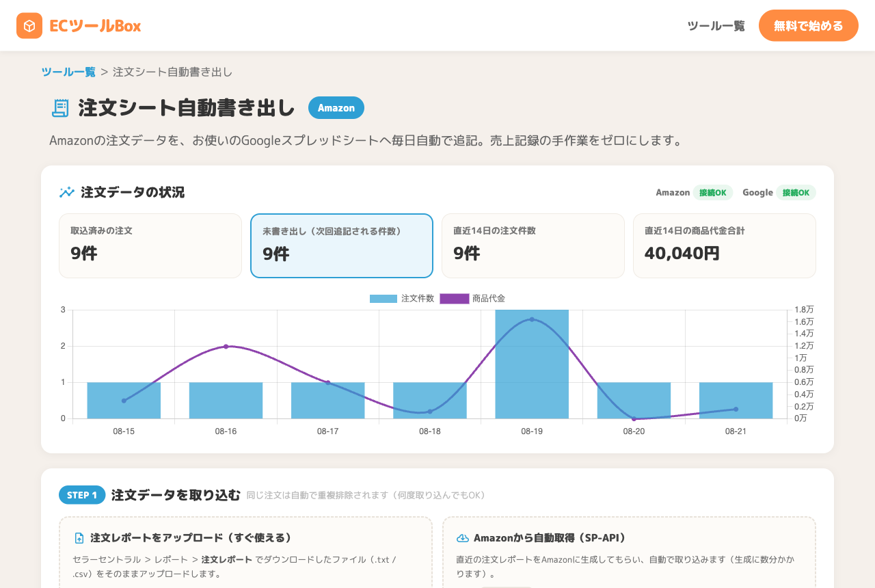This screenshot has height=588, width=875.
Task: Click the 08-17 bar in the chart
Action: pyautogui.click(x=327, y=401)
